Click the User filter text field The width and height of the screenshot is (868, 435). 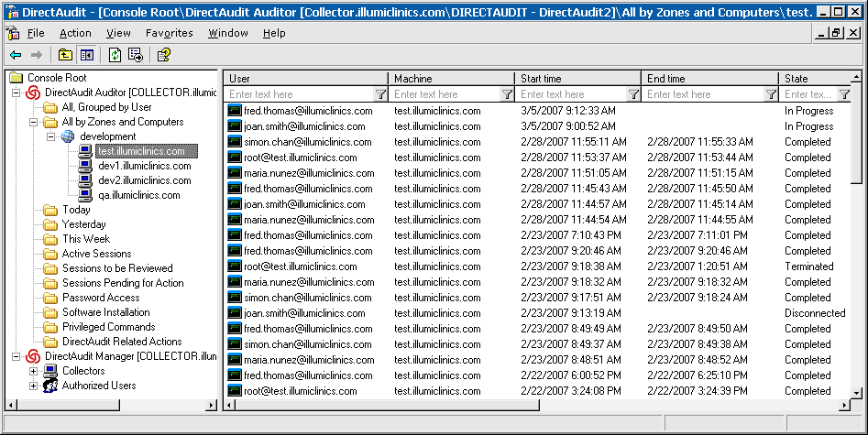(x=300, y=94)
